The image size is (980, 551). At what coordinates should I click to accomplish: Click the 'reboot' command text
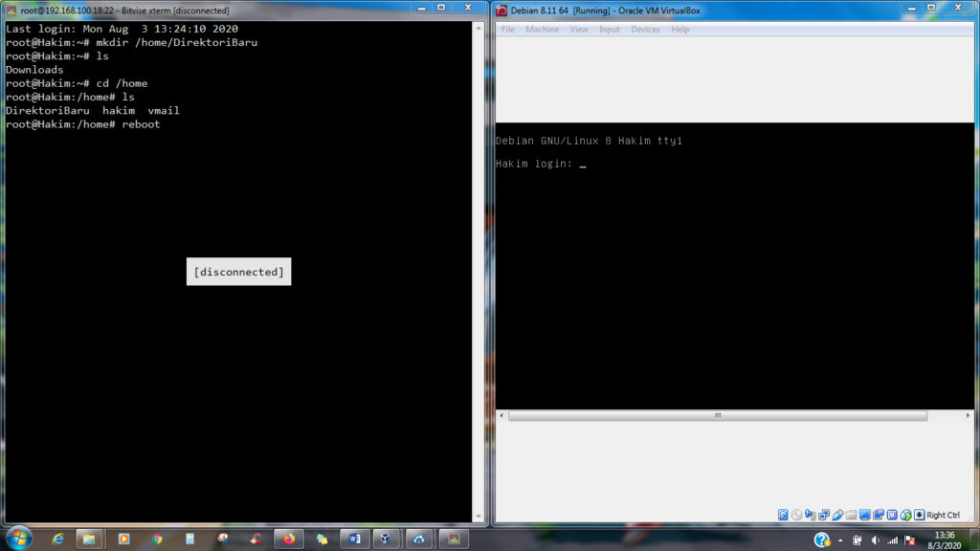click(x=142, y=124)
